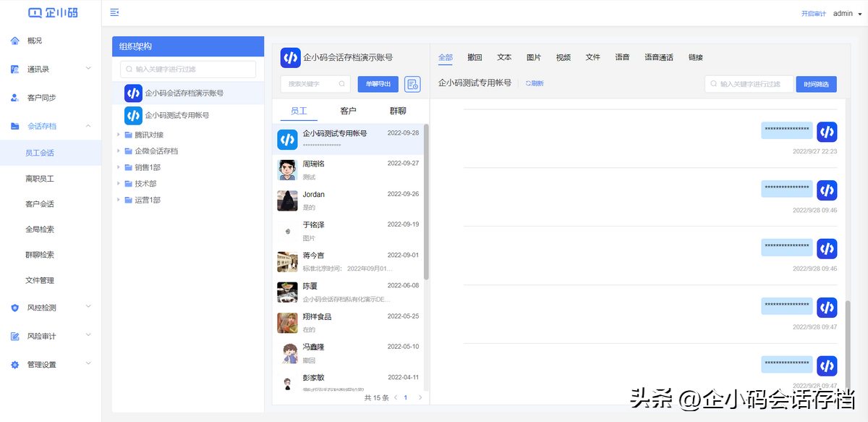
Task: Open 概况 overview via its home icon
Action: point(15,41)
